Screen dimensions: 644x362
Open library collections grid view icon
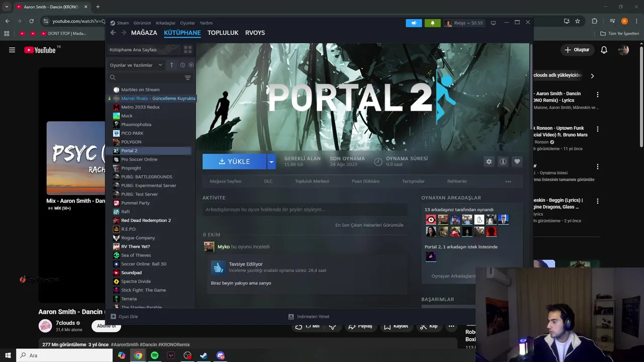(188, 50)
